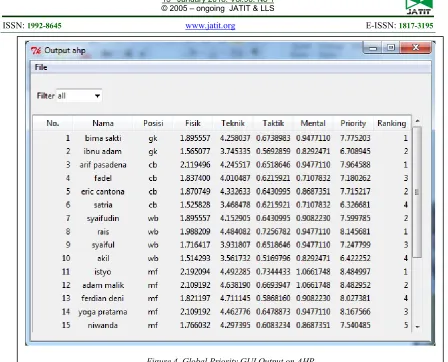Close the Output ahp window
448x362 pixels.
[x=415, y=48]
